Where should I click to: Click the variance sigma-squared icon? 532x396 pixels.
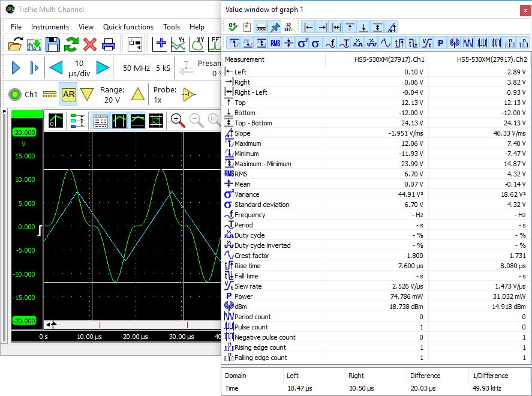[302, 43]
